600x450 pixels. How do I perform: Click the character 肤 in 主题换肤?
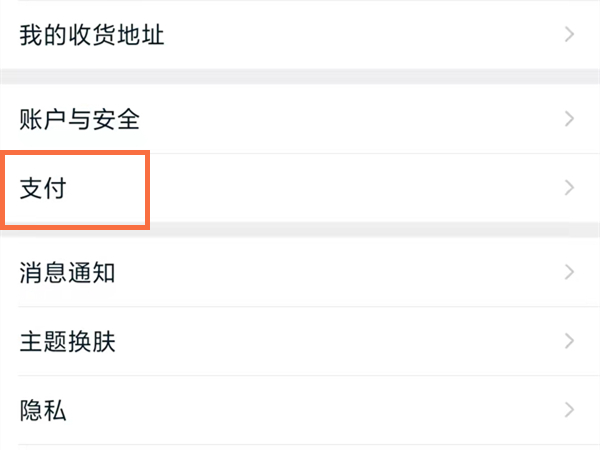tap(104, 341)
